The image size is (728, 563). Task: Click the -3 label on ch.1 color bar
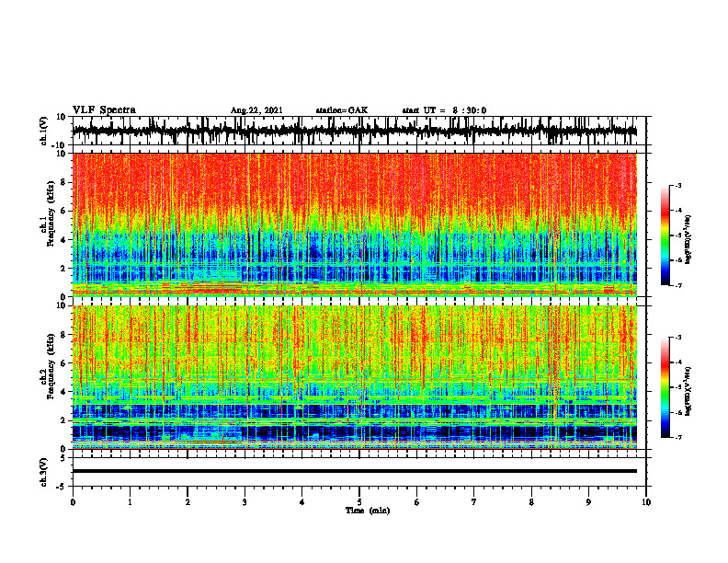coord(678,185)
